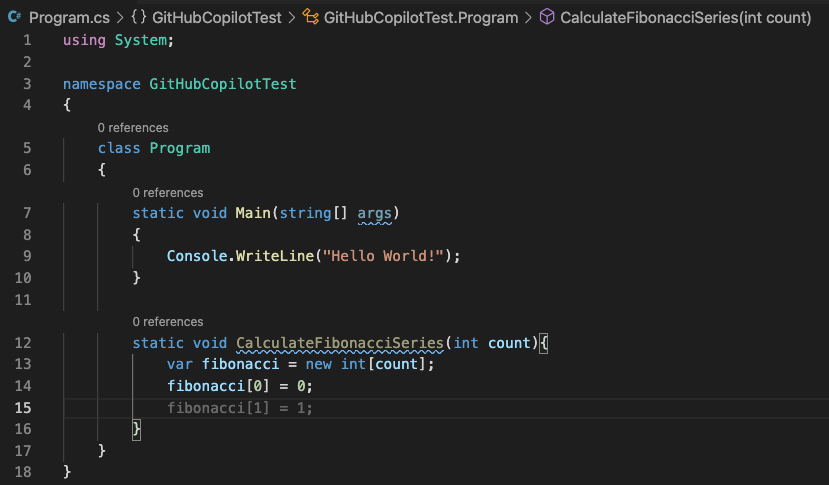Open references link above CalculateFibonacciSeries
This screenshot has height=485, width=829.
point(168,322)
